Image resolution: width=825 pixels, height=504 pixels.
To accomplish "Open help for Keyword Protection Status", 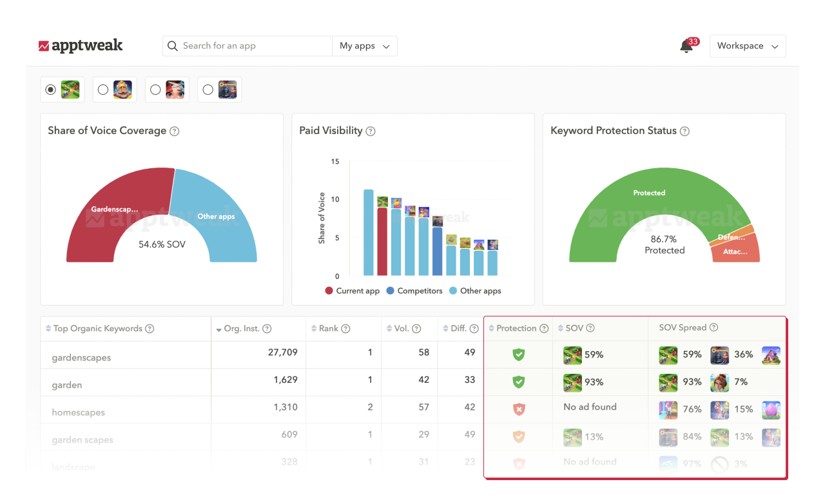I will (684, 131).
